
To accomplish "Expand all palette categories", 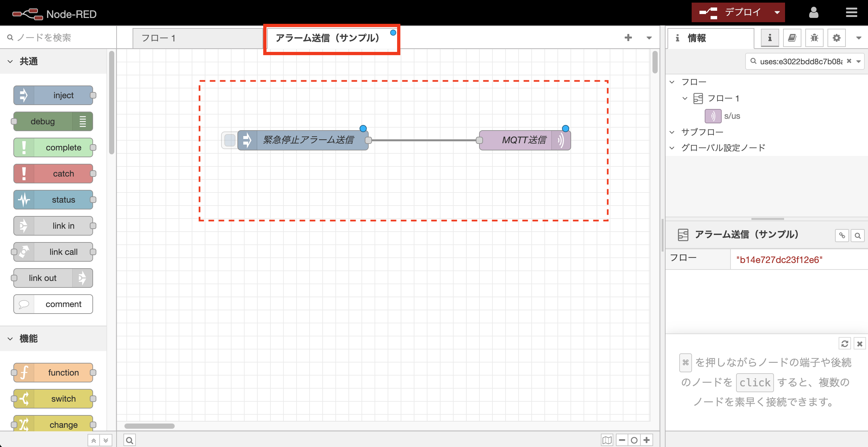I will (x=106, y=440).
